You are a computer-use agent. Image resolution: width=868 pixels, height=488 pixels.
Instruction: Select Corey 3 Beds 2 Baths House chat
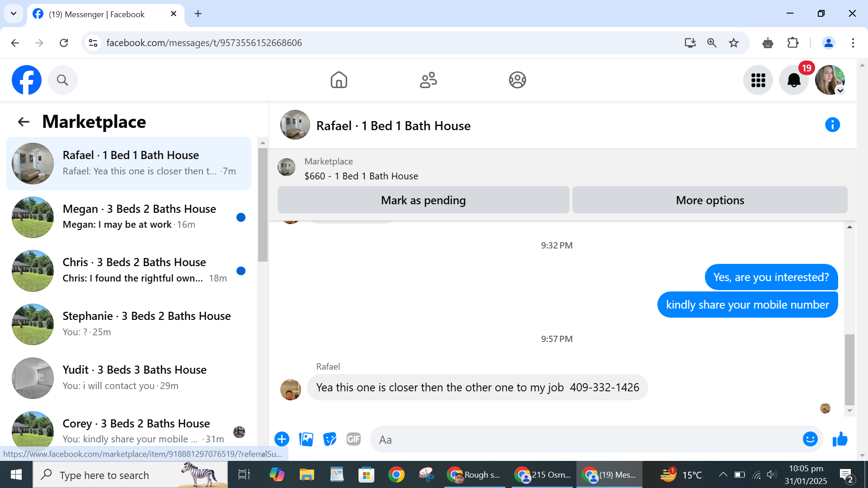(129, 432)
